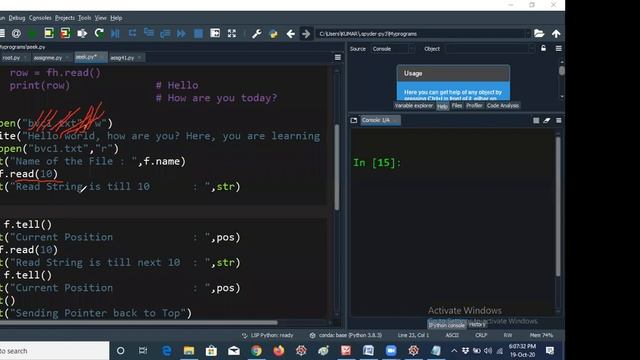Click the Re-run last script icon
The image size is (640, 360).
(99, 33)
